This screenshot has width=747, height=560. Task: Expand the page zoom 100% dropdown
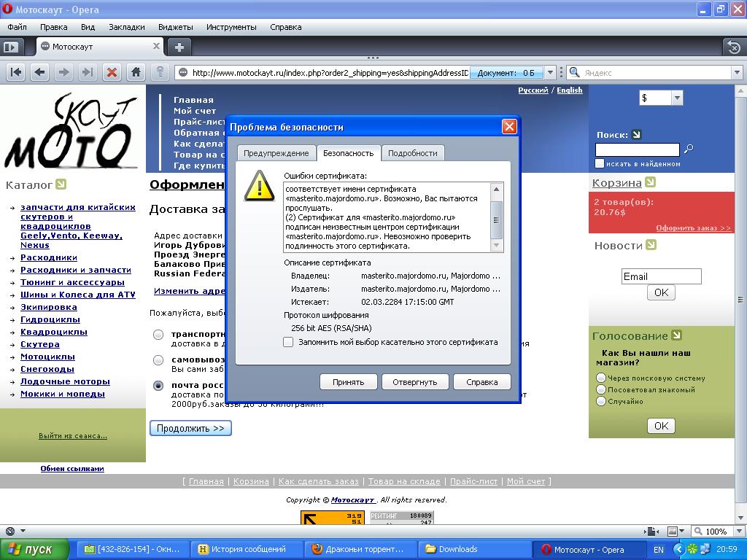[735, 532]
